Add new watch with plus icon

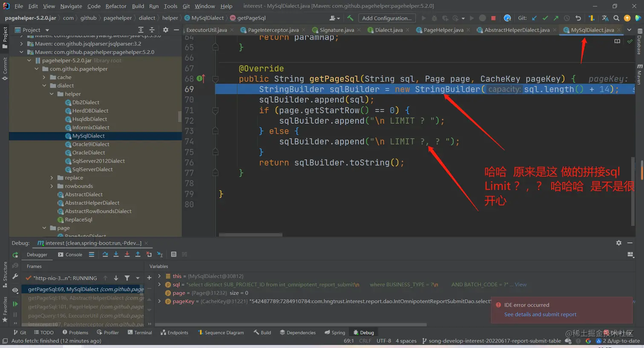pyautogui.click(x=149, y=278)
